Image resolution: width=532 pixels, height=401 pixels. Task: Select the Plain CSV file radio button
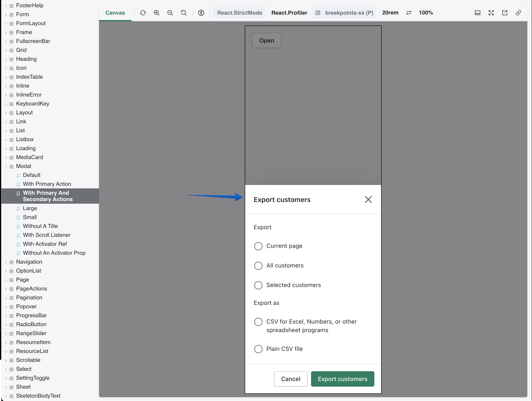click(x=258, y=349)
